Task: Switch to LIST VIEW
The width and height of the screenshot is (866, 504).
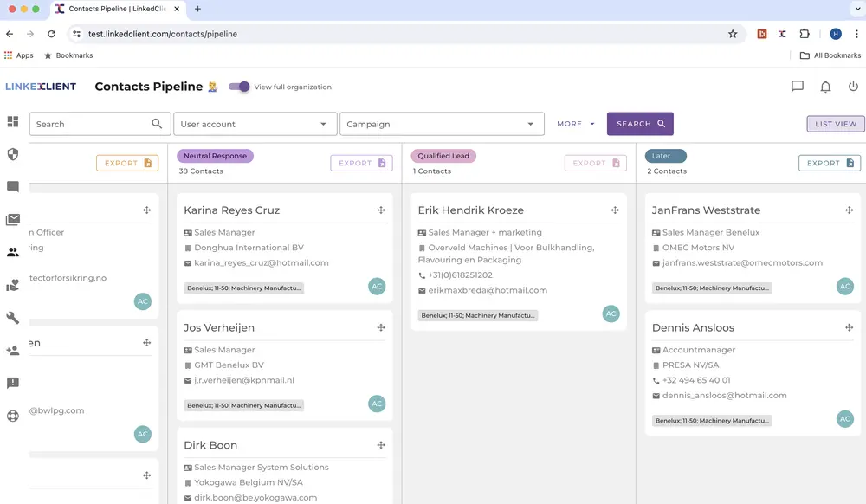Action: 836,124
